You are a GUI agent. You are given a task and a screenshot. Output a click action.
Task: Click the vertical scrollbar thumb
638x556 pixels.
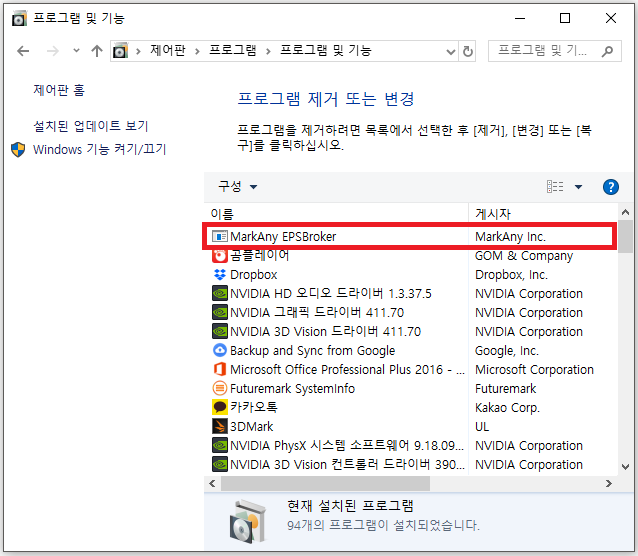[625, 237]
